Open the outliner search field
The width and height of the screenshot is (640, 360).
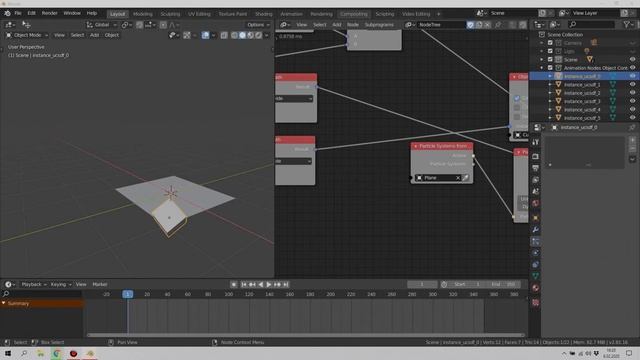(591, 25)
